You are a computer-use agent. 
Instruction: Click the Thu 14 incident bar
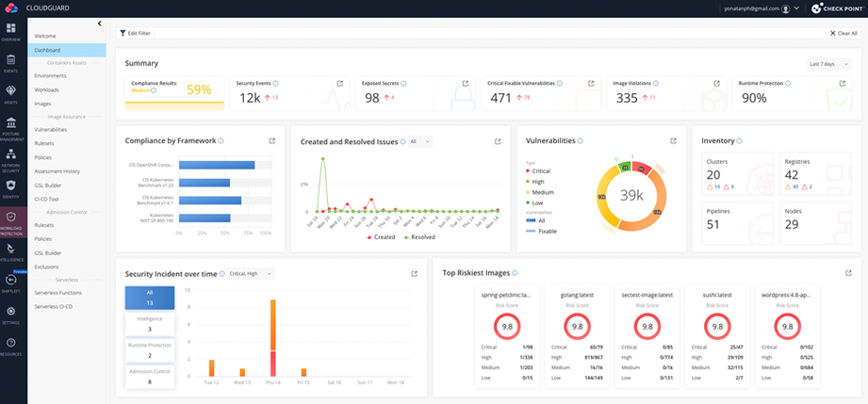tap(273, 337)
